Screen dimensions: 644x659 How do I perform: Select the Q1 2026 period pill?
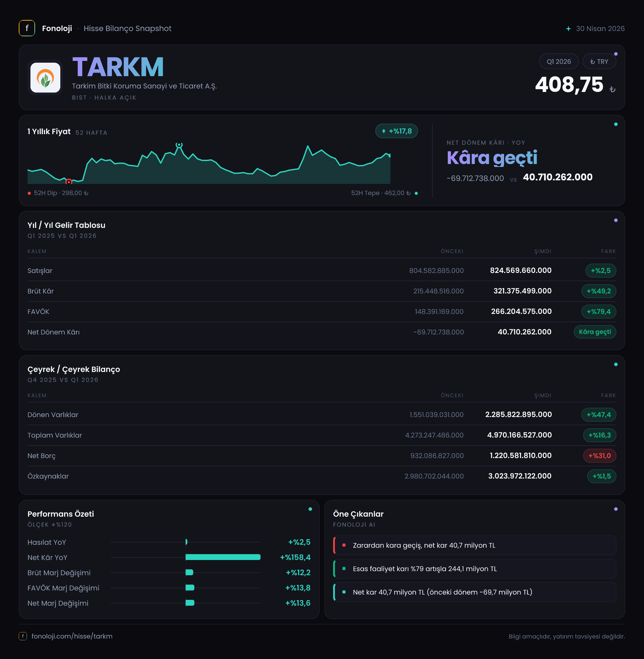tap(559, 62)
